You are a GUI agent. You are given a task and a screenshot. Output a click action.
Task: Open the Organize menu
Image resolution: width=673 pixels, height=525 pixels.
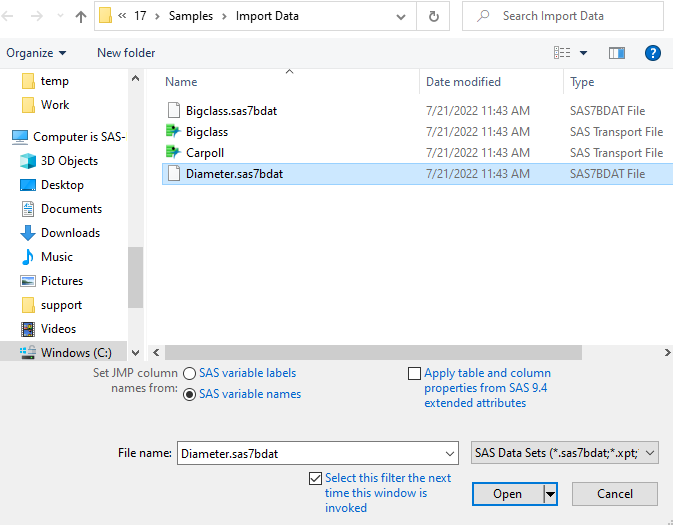(36, 53)
